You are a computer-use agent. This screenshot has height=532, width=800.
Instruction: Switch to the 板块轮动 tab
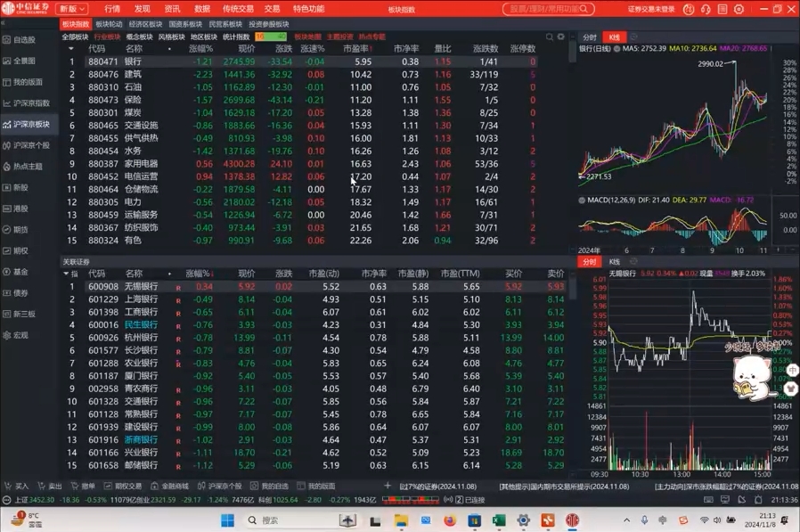click(110, 24)
